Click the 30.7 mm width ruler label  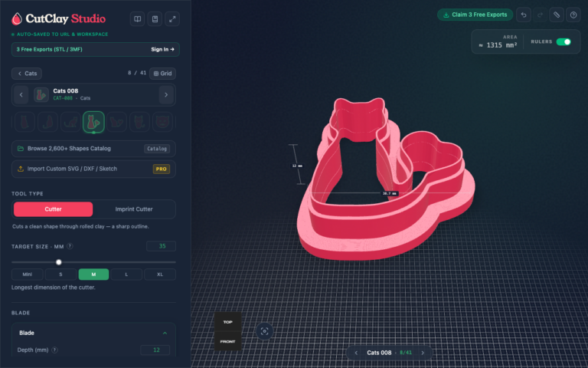[389, 194]
